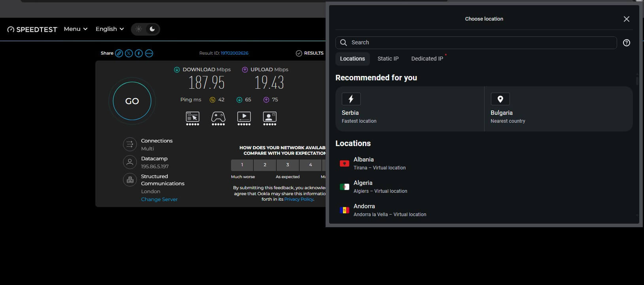Click the Serbia lightning bolt icon
The width and height of the screenshot is (644, 285).
pyautogui.click(x=351, y=99)
